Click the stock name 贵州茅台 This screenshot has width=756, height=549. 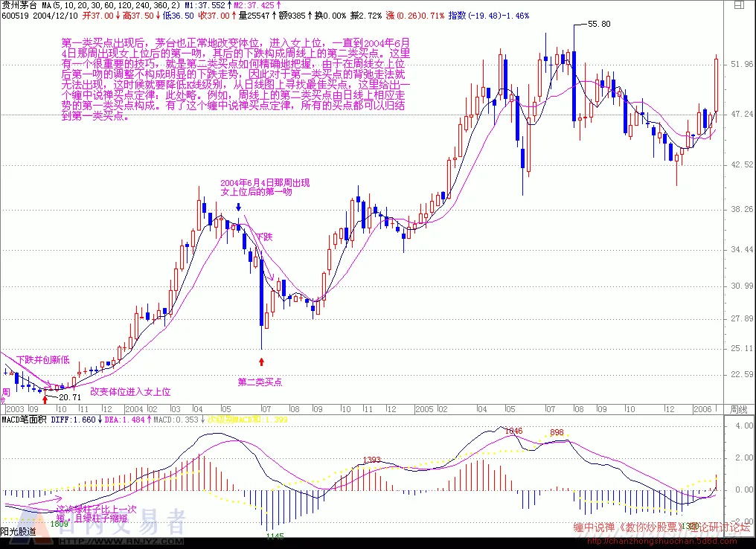pos(19,5)
